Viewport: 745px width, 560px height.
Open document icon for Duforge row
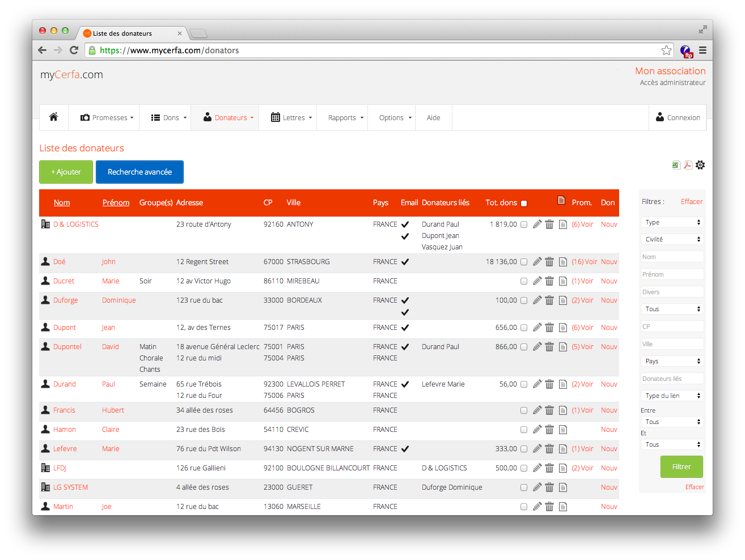pyautogui.click(x=562, y=300)
